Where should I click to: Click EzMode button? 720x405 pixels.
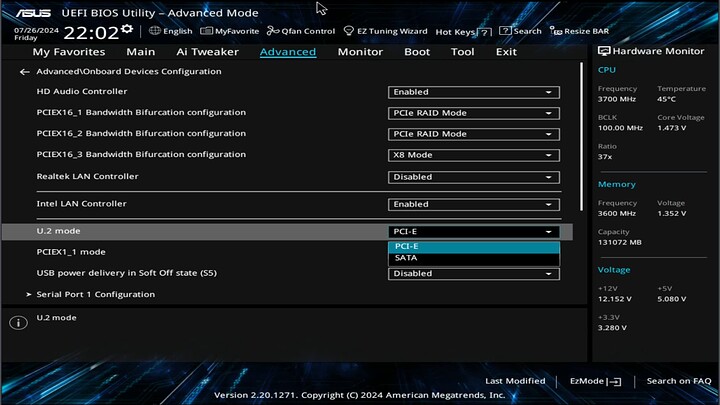[587, 381]
